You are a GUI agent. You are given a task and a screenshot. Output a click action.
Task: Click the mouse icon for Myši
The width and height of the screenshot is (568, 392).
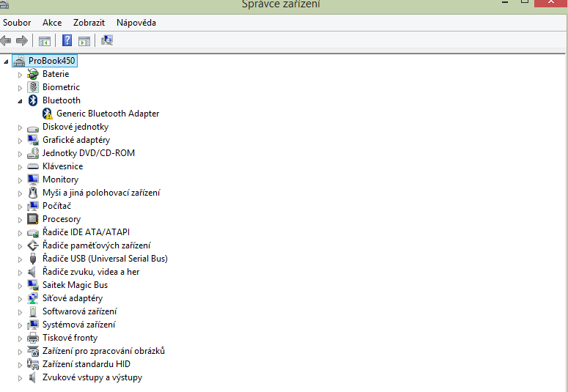[x=33, y=193]
